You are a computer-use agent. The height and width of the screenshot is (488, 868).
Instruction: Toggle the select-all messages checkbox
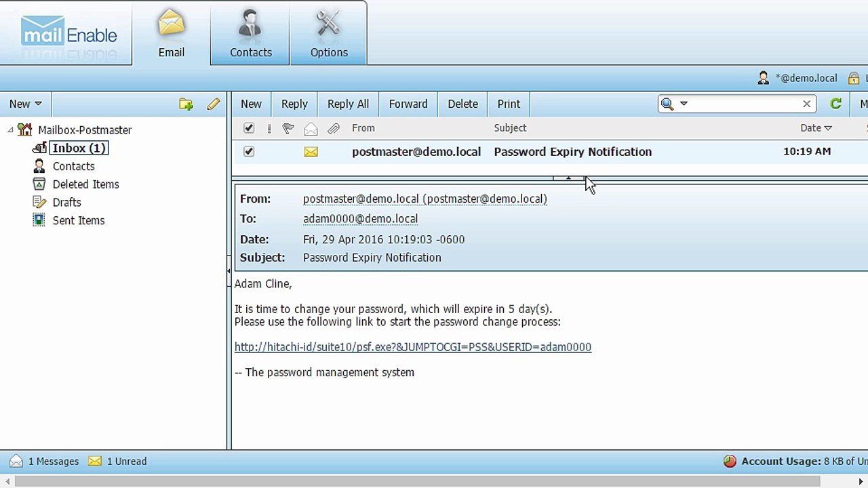[x=249, y=128]
